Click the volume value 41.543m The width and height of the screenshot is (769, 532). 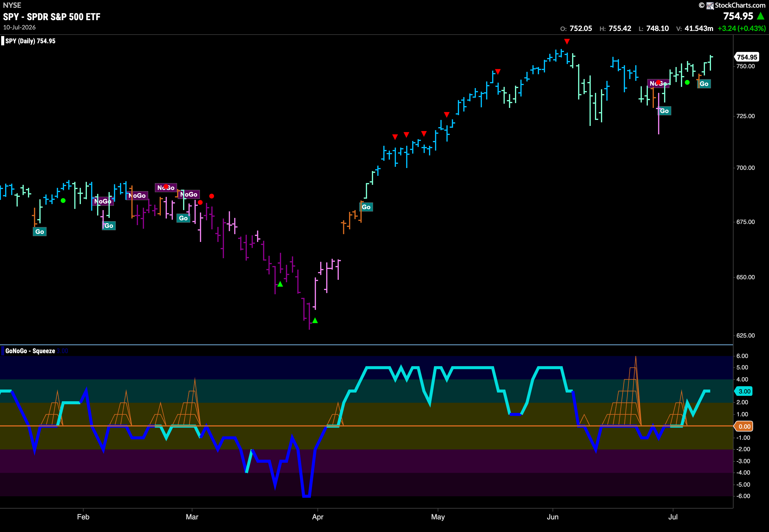699,28
